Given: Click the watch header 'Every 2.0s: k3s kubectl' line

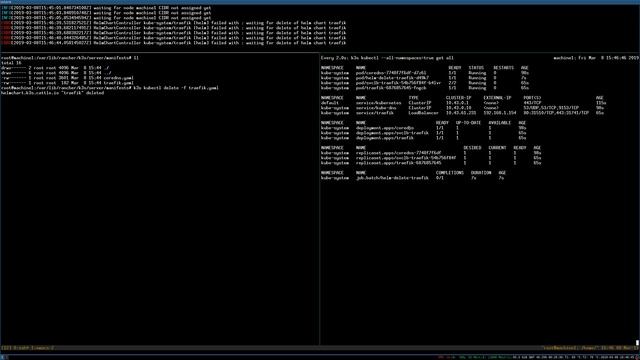Looking at the screenshot, I should point(387,58).
